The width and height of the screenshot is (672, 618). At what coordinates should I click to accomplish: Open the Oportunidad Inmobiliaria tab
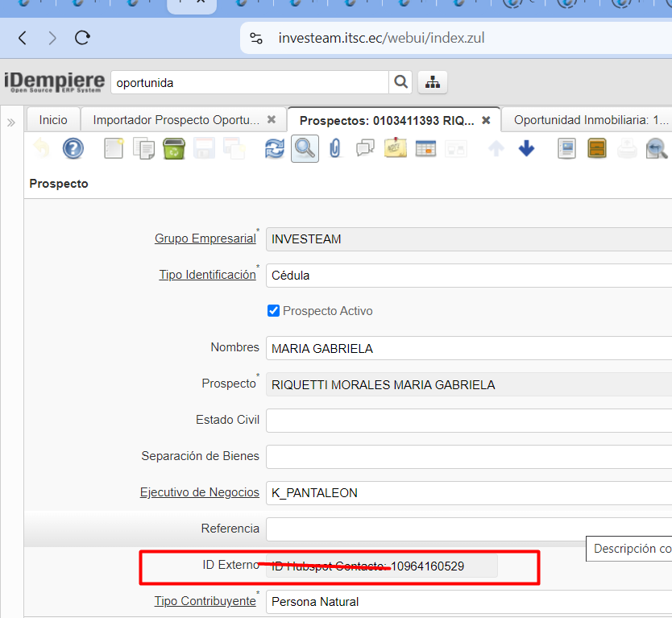[591, 120]
